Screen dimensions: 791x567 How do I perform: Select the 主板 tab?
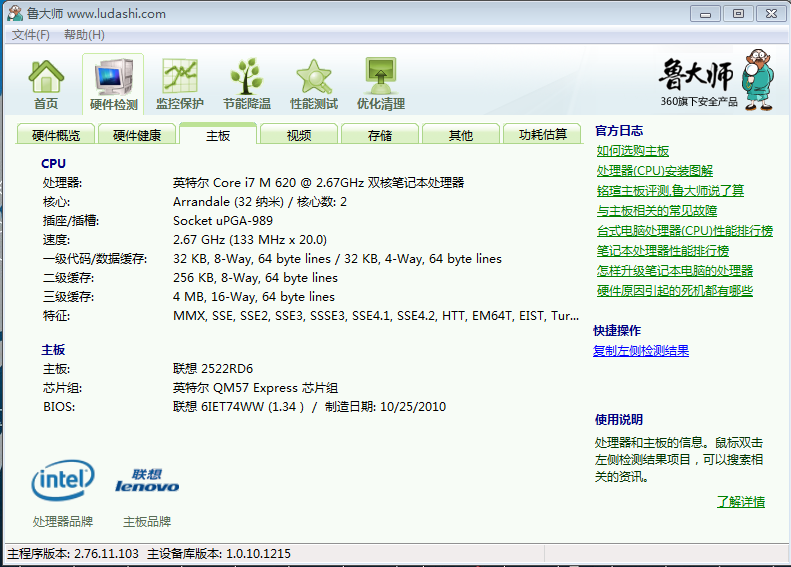click(218, 135)
